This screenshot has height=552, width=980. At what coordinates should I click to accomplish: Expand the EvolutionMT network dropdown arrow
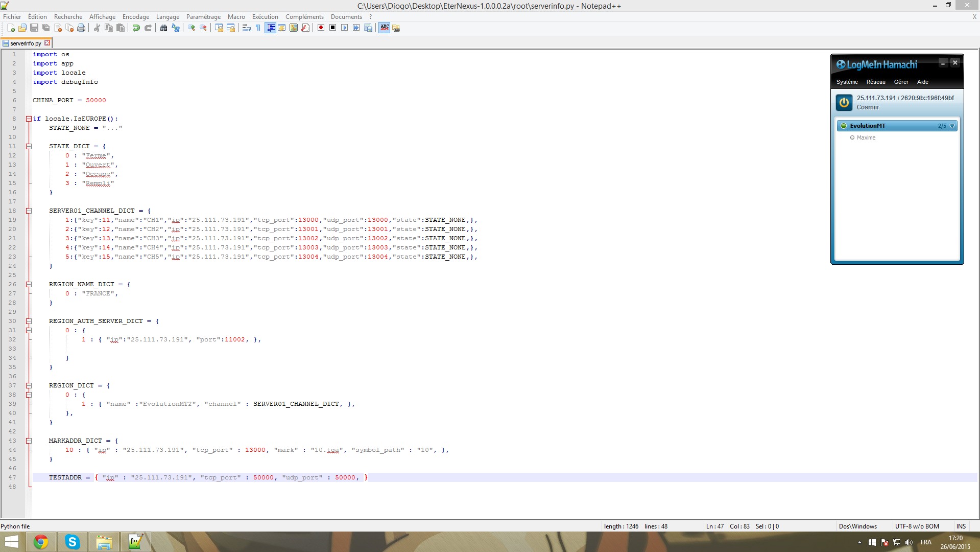[x=952, y=126]
